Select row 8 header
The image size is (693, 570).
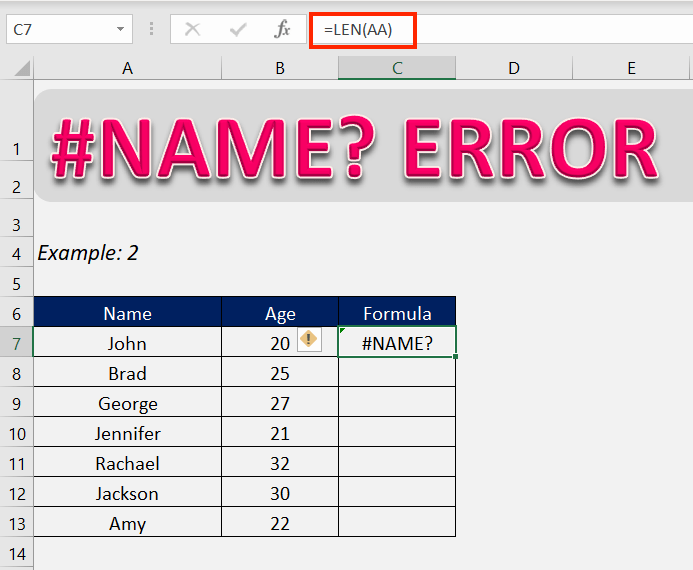pos(16,372)
